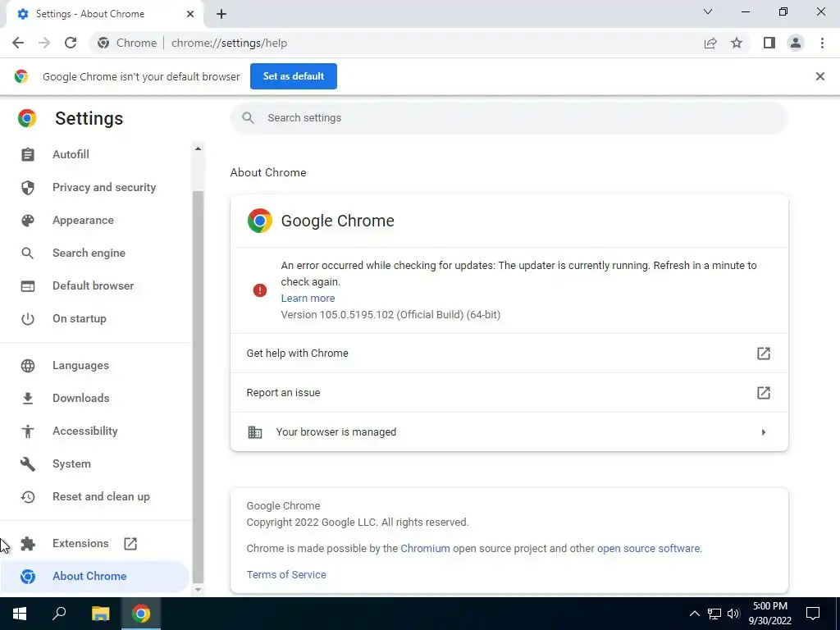Viewport: 840px width, 630px height.
Task: Click the Extensions puzzle piece icon
Action: coord(28,544)
